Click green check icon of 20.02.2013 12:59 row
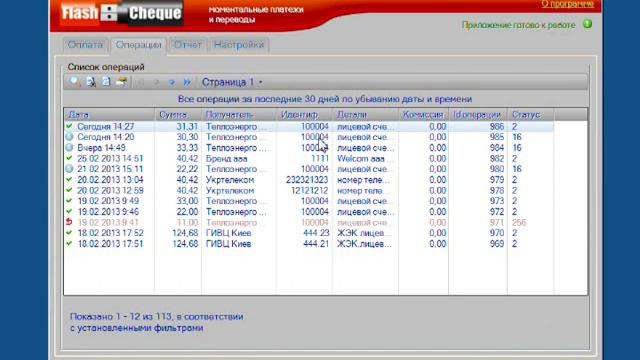The width and height of the screenshot is (640, 360). (69, 190)
